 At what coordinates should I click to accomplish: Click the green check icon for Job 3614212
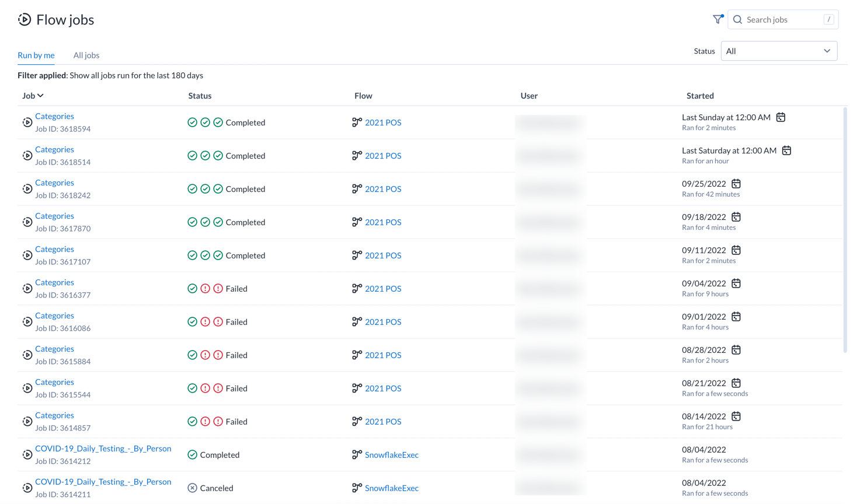point(192,455)
